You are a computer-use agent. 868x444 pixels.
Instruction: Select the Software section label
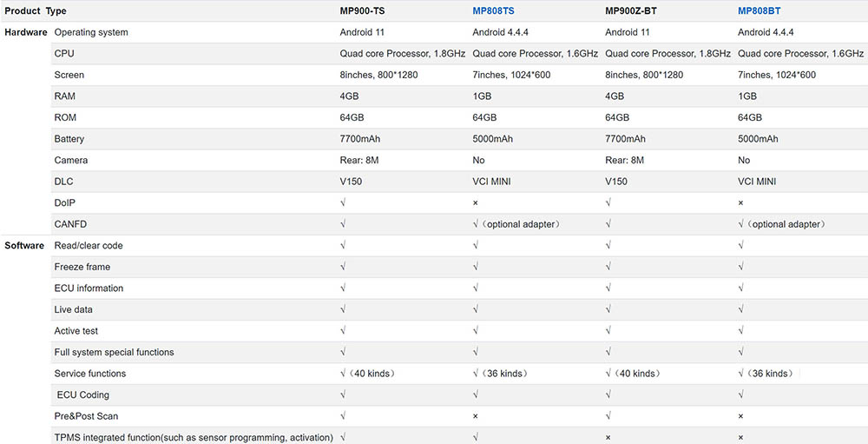[24, 246]
